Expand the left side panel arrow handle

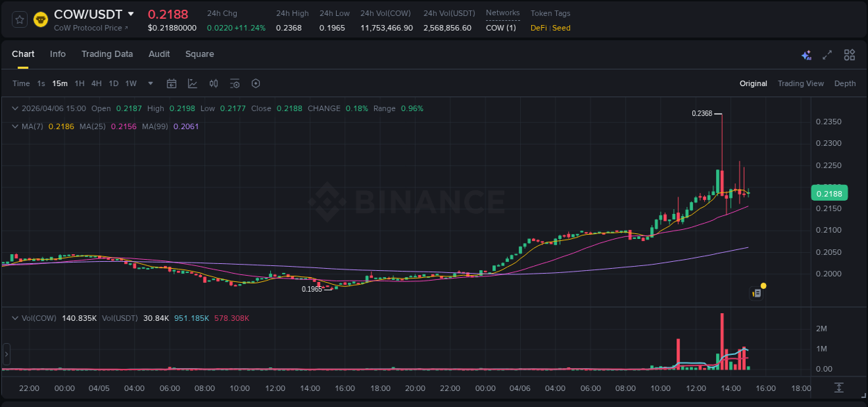6,354
